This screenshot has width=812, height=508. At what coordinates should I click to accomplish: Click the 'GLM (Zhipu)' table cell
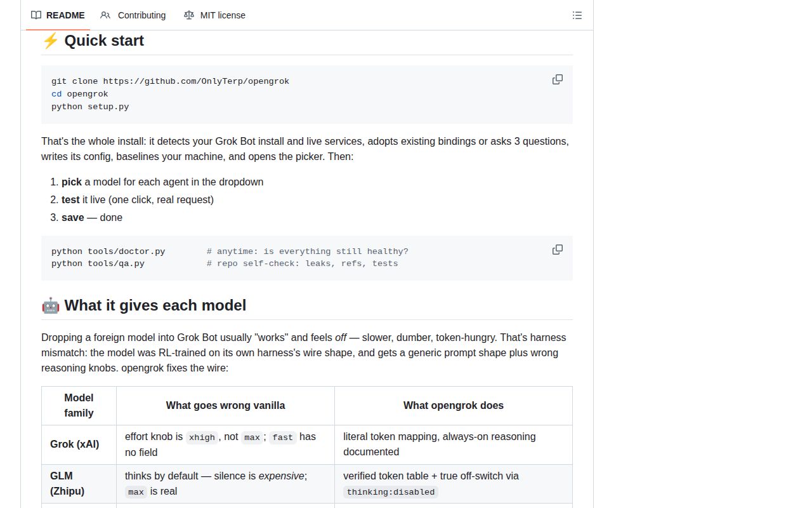(x=79, y=483)
